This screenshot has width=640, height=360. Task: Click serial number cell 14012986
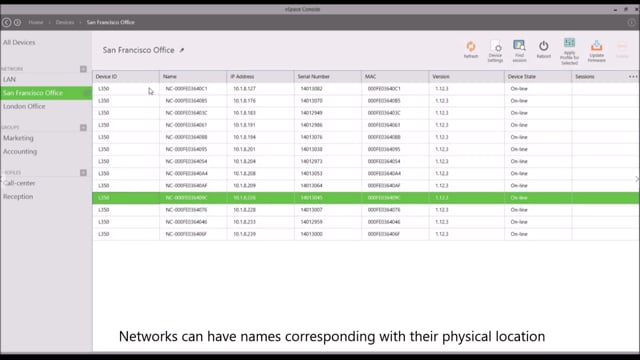(311, 125)
